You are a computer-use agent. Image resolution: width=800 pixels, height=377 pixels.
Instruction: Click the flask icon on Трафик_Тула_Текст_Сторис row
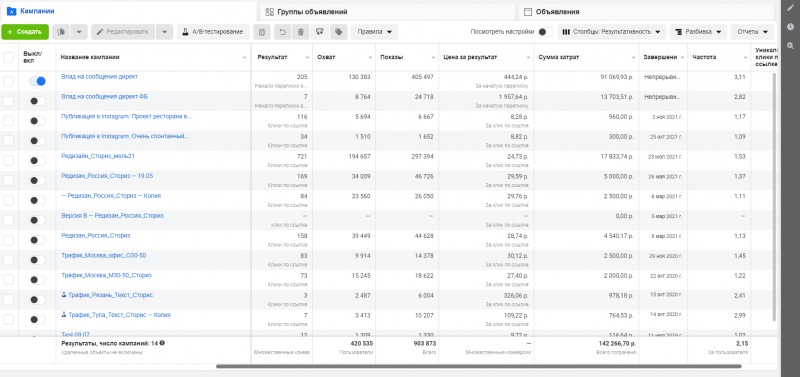point(64,315)
